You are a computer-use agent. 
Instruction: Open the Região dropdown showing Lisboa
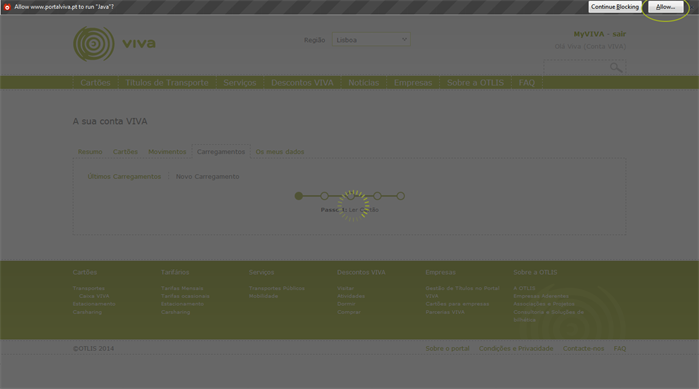click(371, 40)
